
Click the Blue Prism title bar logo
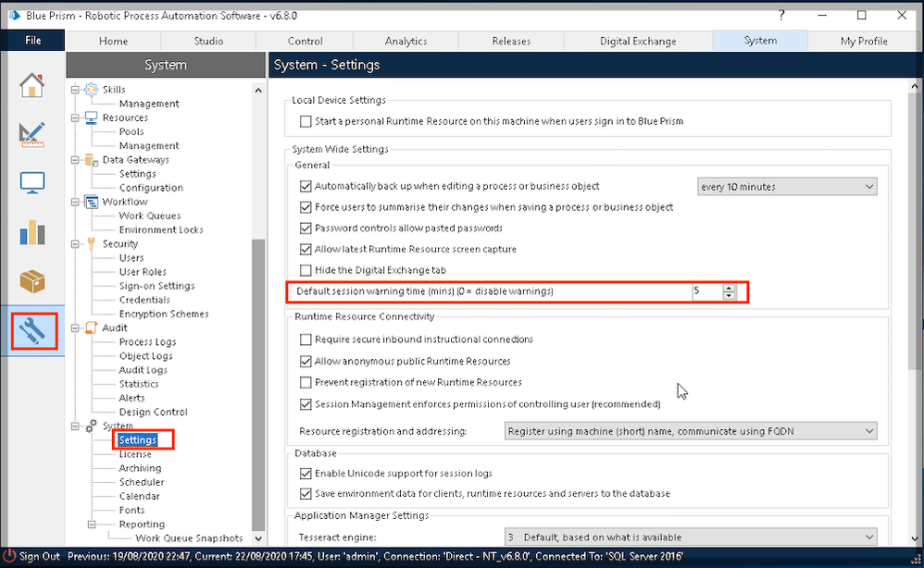tap(14, 16)
